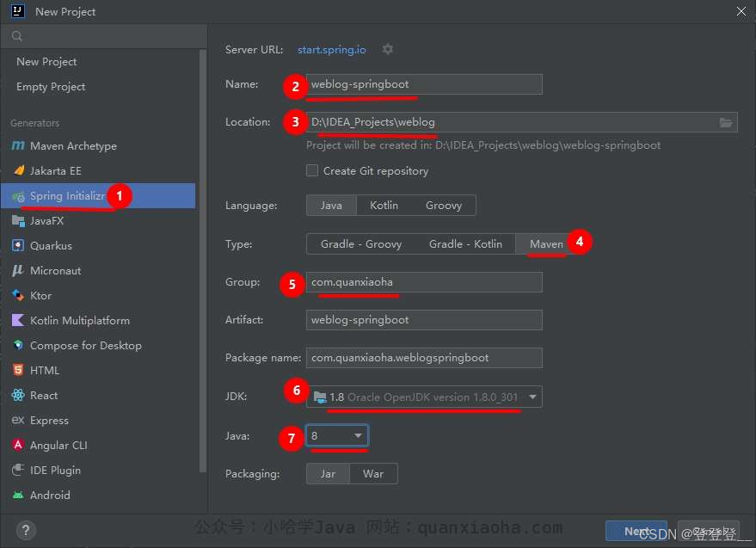Select Micronaut generator label
Image resolution: width=756 pixels, height=548 pixels.
pos(55,271)
